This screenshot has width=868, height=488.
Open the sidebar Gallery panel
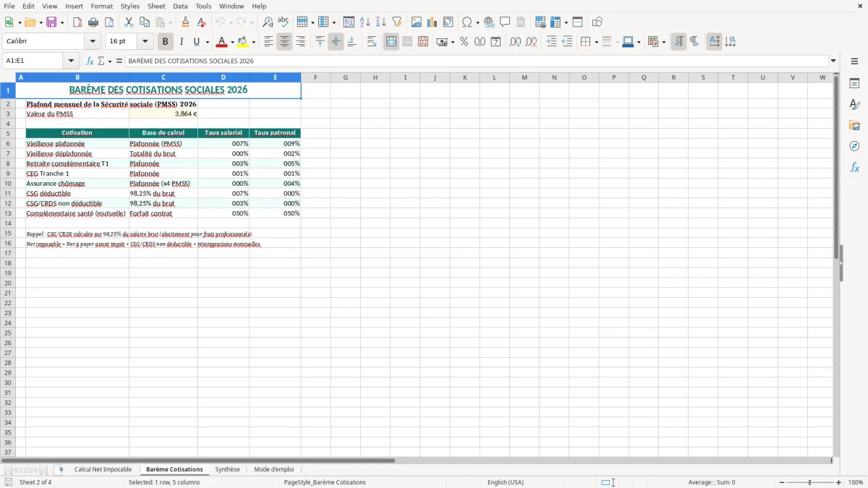click(x=854, y=125)
